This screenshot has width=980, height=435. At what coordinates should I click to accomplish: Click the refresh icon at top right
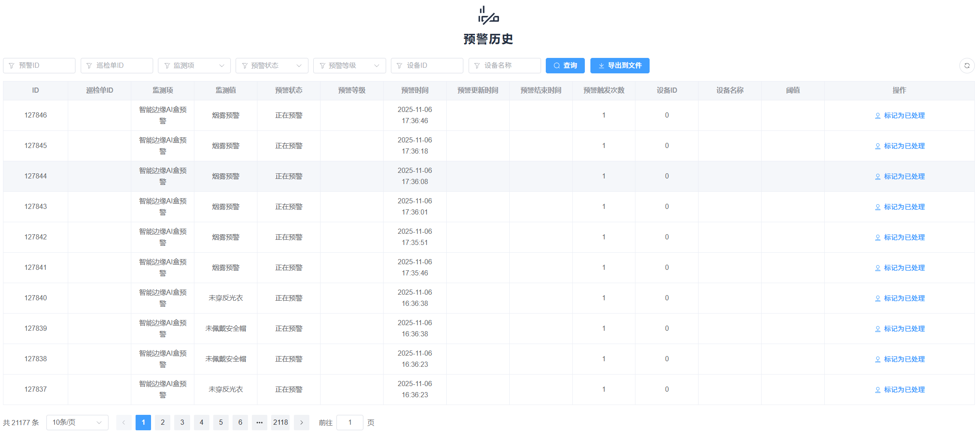967,66
